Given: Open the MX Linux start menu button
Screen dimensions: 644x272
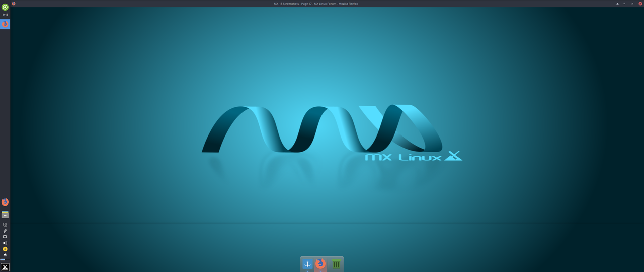Looking at the screenshot, I should click(5, 267).
